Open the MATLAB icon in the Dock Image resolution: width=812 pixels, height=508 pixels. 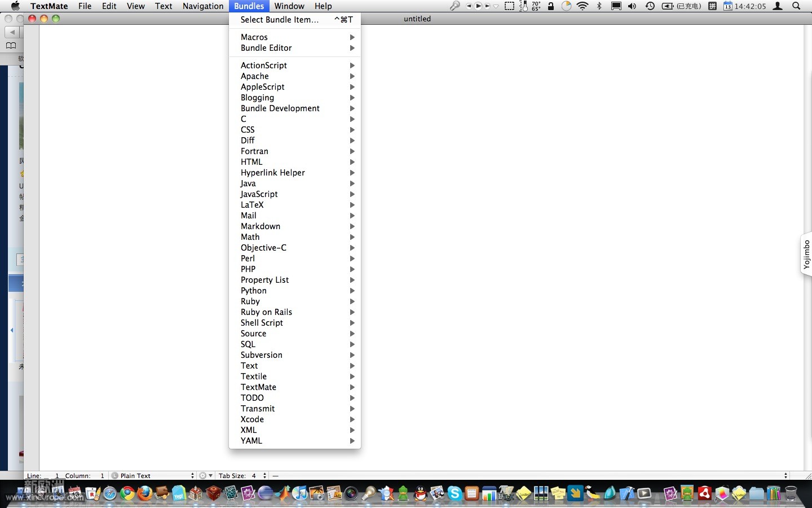point(283,493)
